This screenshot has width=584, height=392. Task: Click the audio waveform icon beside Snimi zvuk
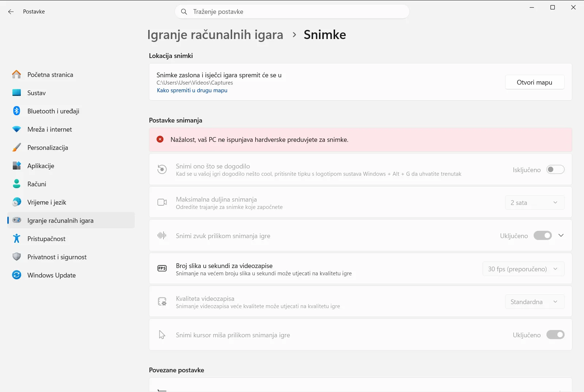pyautogui.click(x=162, y=236)
